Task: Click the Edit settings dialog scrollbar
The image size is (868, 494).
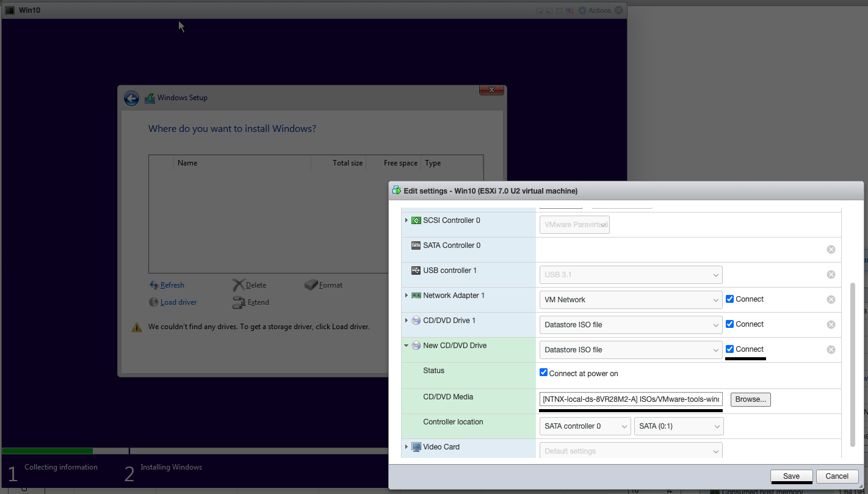Action: pyautogui.click(x=853, y=365)
